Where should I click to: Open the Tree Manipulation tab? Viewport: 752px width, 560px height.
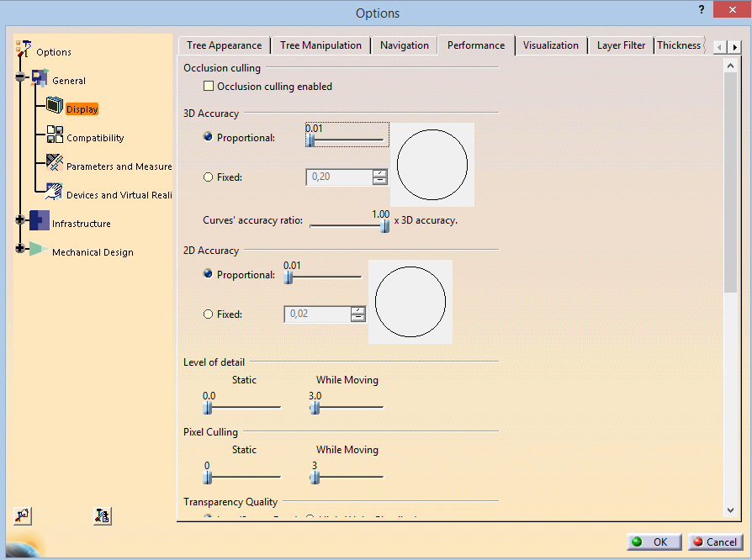320,45
